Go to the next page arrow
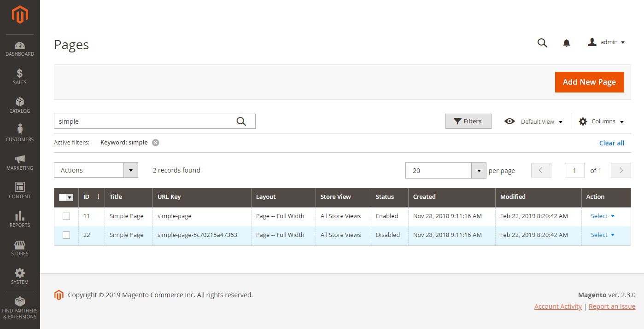Image resolution: width=644 pixels, height=329 pixels. point(621,170)
